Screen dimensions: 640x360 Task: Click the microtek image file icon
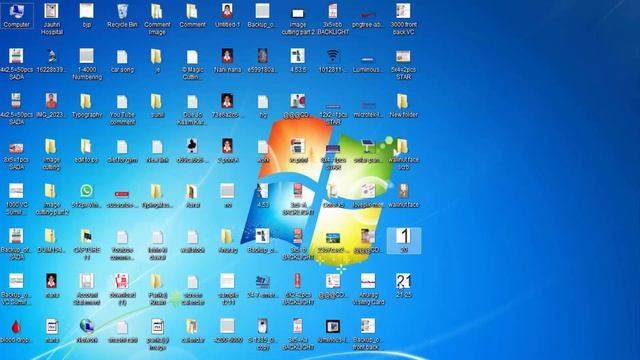pyautogui.click(x=368, y=109)
